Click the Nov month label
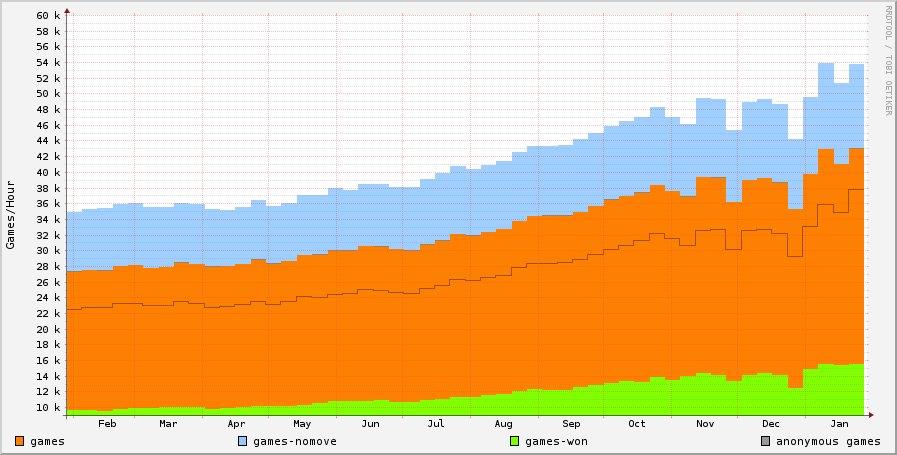The image size is (897, 455). point(705,424)
